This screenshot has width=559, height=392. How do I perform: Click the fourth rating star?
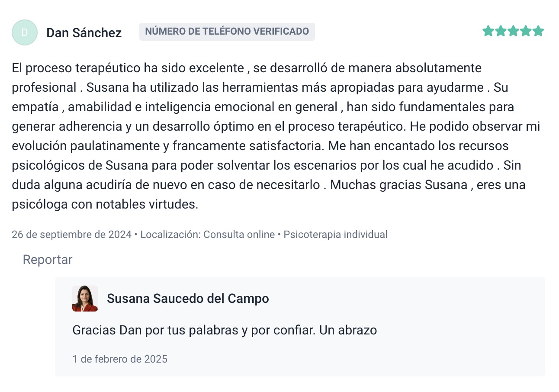coord(526,31)
